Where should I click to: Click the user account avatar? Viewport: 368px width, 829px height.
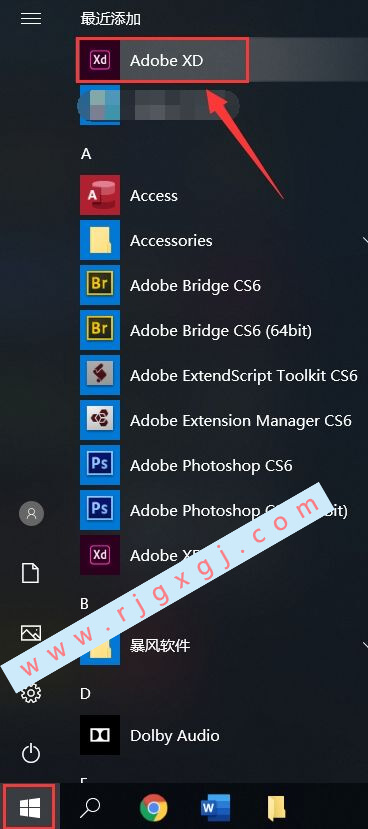pos(31,513)
